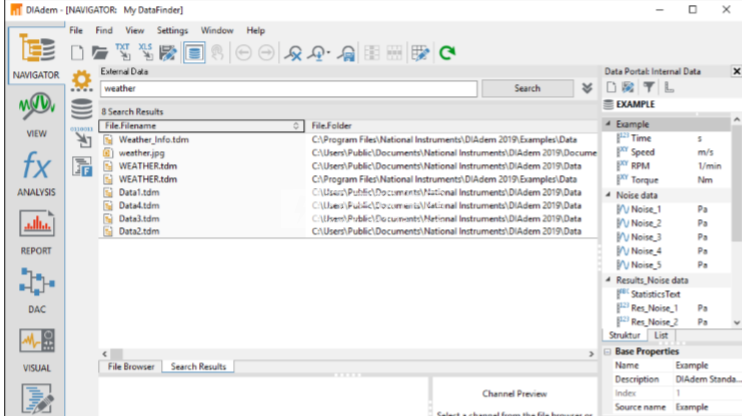Image resolution: width=742 pixels, height=416 pixels.
Task: Open the ANALYSIS panel
Action: click(36, 174)
